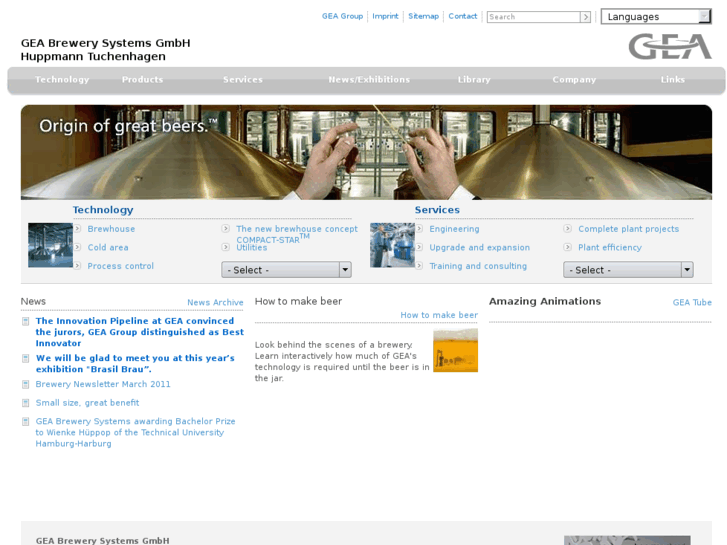Open the Technology menu in navigation bar

coord(62,80)
